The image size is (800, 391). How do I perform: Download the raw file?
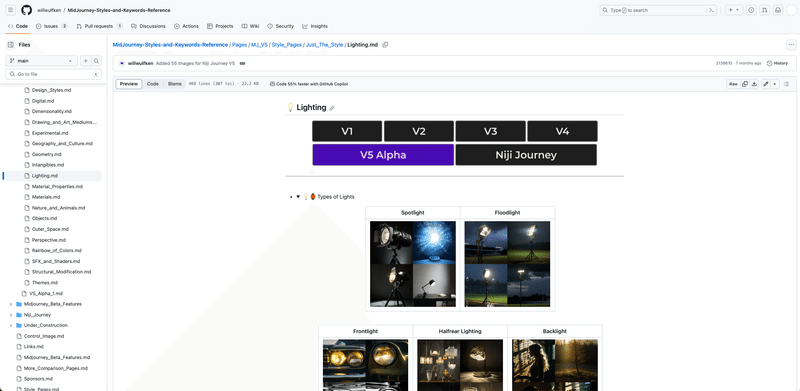pos(754,84)
